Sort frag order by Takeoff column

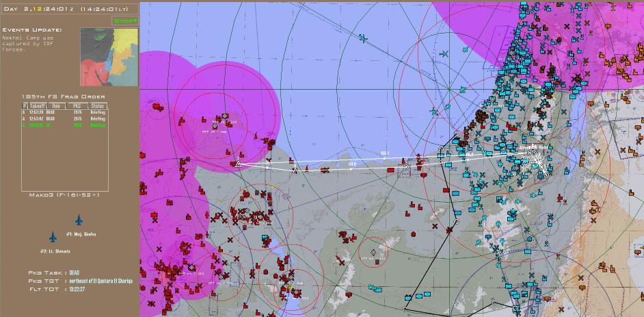[36, 106]
